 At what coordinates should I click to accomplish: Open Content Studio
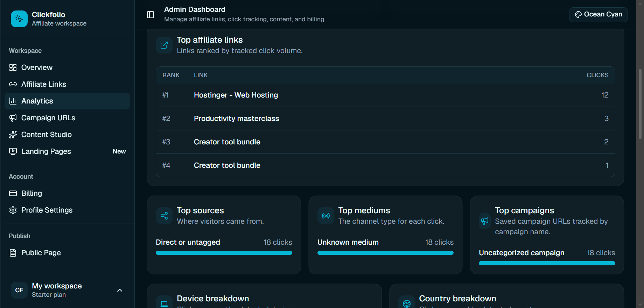(x=67, y=135)
